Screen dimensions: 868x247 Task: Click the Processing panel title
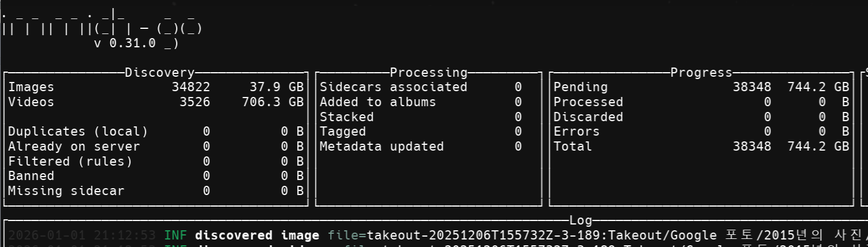coord(428,73)
